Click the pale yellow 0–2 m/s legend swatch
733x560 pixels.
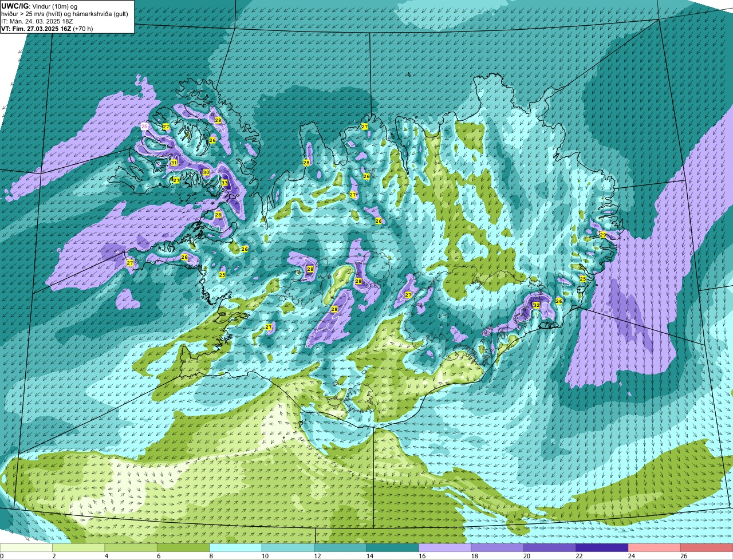[26, 547]
